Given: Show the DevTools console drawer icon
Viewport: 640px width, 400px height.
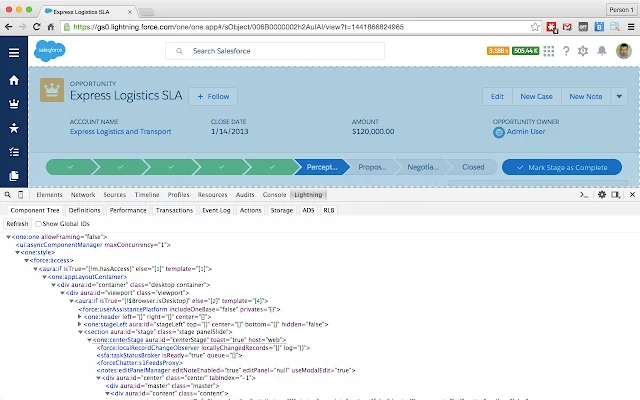Looking at the screenshot, I should (584, 195).
